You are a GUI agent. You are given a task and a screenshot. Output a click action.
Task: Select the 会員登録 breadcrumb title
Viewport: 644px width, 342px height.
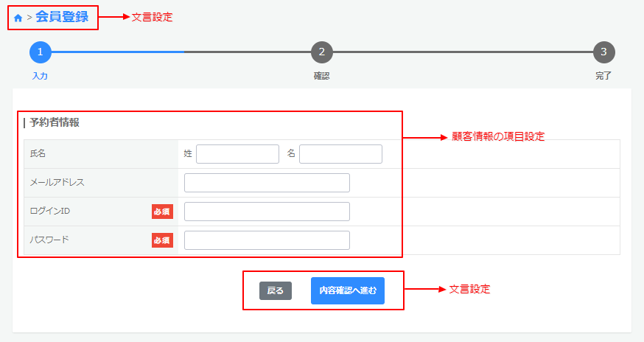point(62,17)
